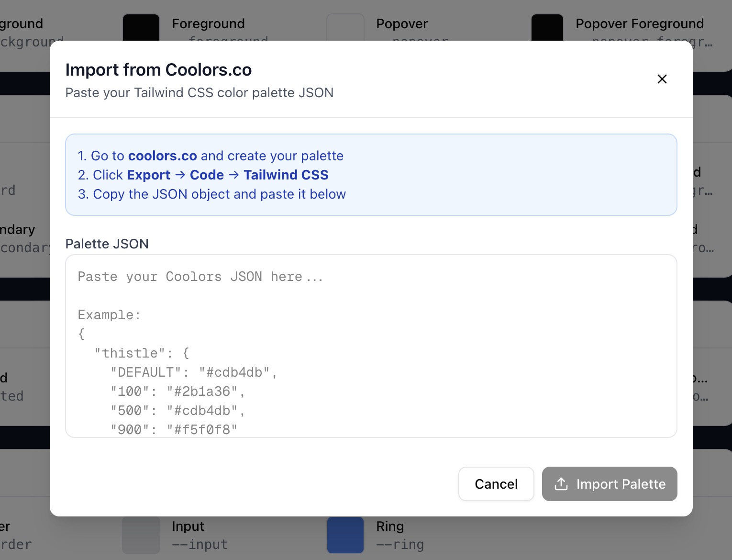Close the import dialog using the X icon
The width and height of the screenshot is (732, 560).
662,79
